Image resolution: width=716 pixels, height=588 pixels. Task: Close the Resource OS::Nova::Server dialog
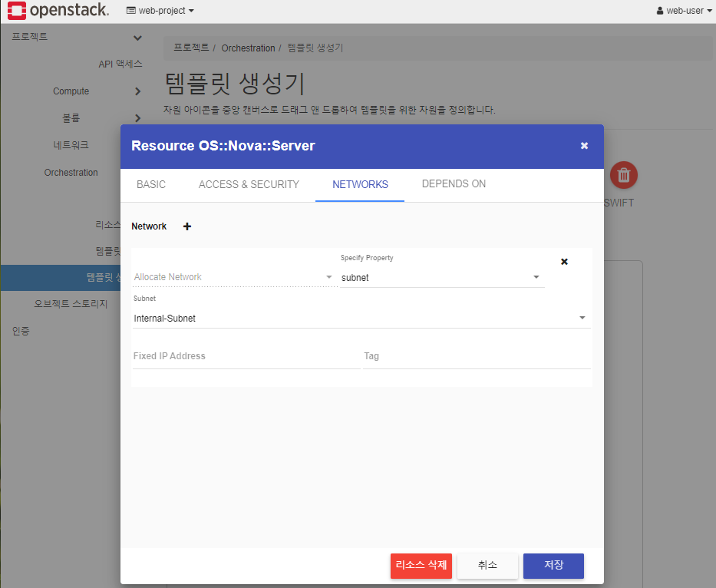point(584,146)
